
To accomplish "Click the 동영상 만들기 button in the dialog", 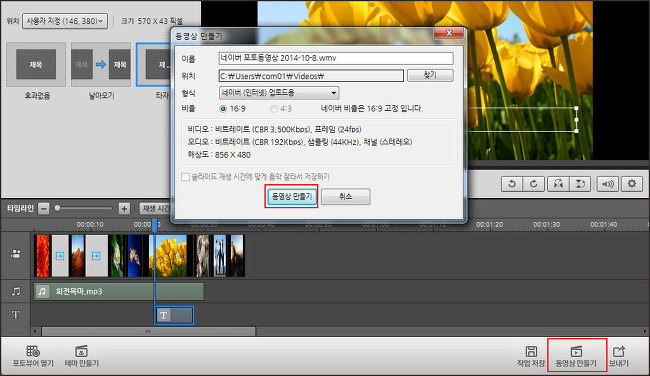I will (291, 196).
